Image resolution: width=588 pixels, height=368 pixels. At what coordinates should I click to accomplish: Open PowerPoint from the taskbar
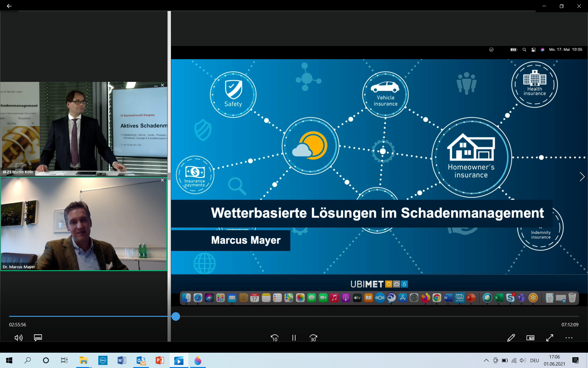coord(160,360)
